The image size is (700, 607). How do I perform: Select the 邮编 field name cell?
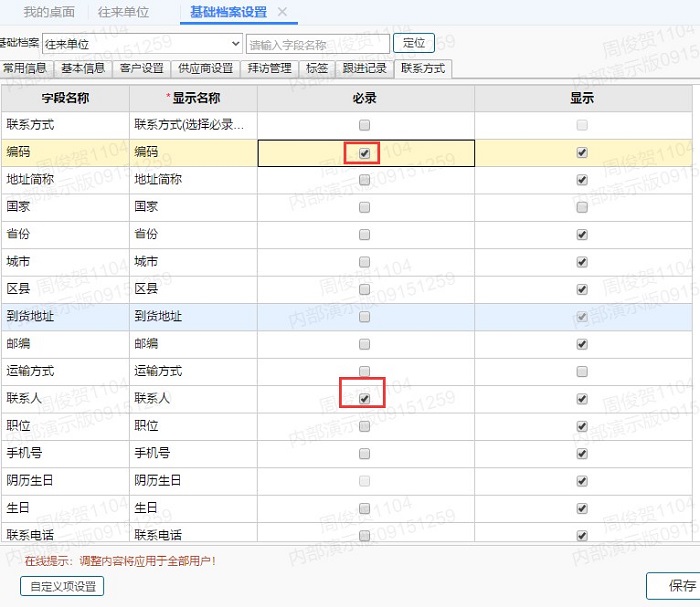point(65,344)
